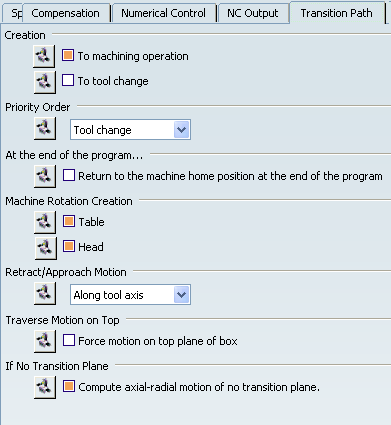Click lock icon beside Compute axial-radial motion
This screenshot has width=391, height=425.
(x=45, y=387)
